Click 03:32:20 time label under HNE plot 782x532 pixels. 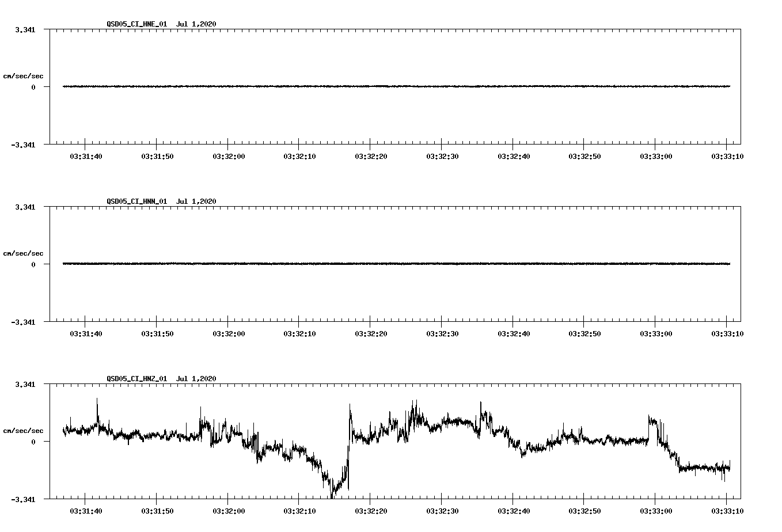pyautogui.click(x=371, y=156)
